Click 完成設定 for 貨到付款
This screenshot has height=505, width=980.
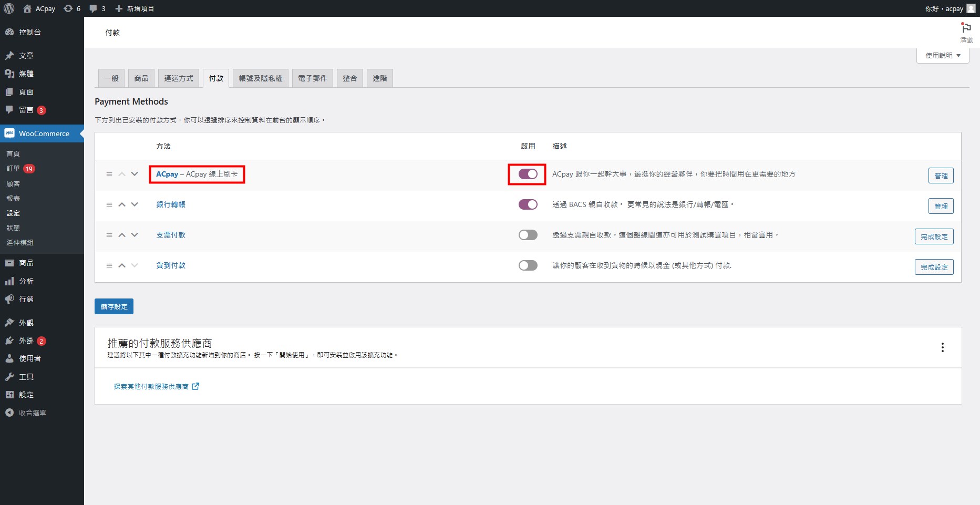tap(934, 267)
